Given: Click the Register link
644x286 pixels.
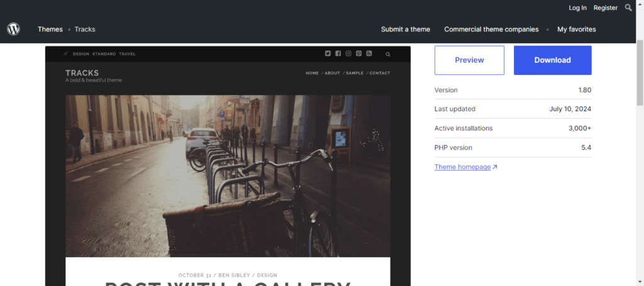Looking at the screenshot, I should (606, 8).
